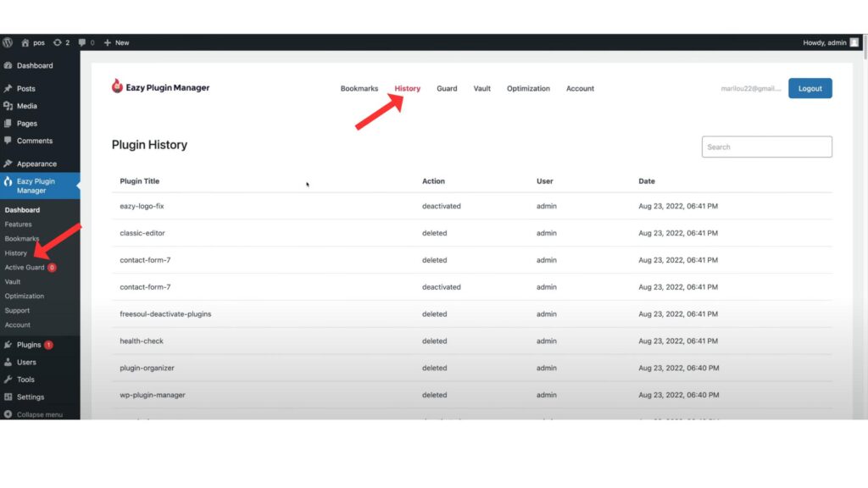This screenshot has height=488, width=868.
Task: Open Features submenu item
Action: (19, 224)
